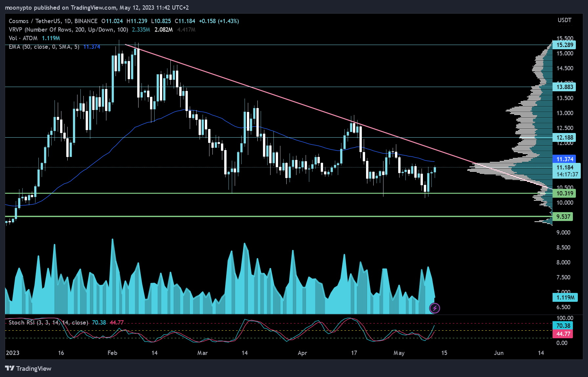Click the 2023 label on time axis
Viewport: 588px width, 377px height.
[x=12, y=353]
